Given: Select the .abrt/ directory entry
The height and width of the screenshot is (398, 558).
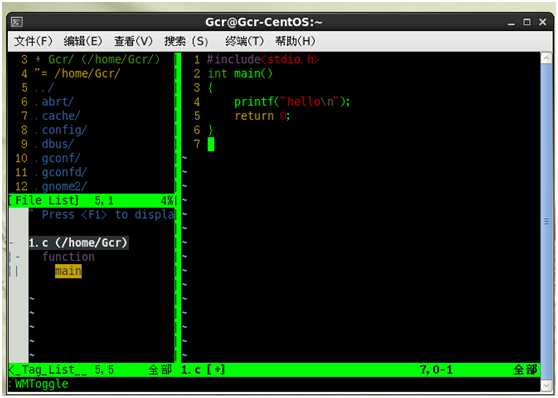Looking at the screenshot, I should point(54,102).
